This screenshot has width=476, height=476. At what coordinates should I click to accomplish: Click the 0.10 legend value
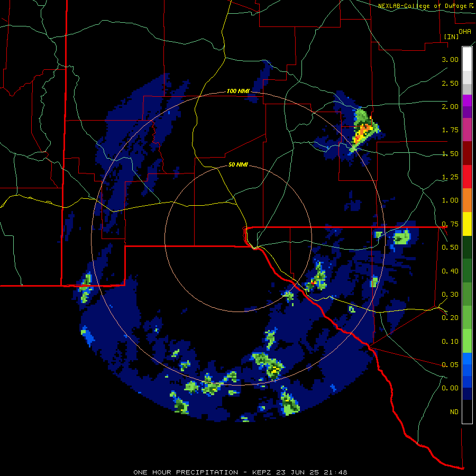(x=450, y=342)
